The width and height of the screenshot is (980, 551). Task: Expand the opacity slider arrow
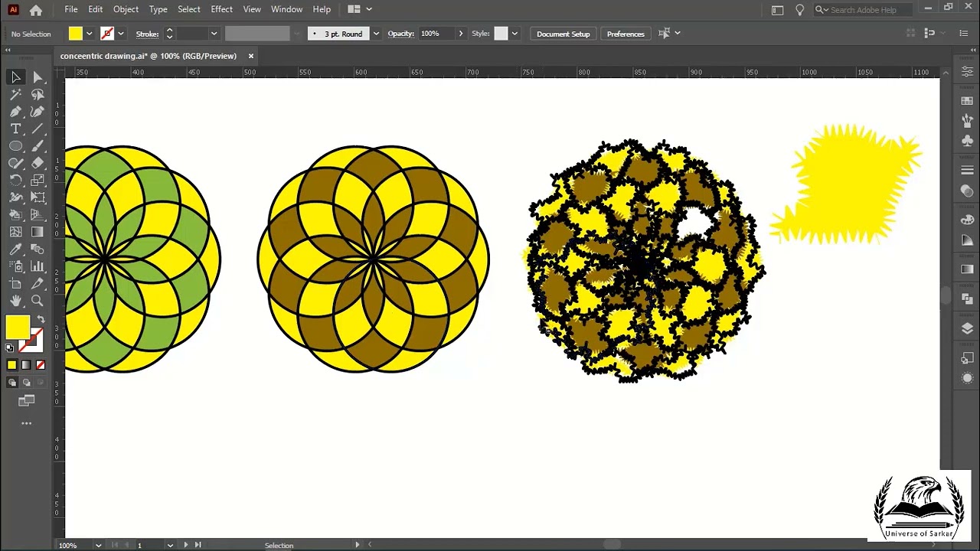tap(461, 34)
